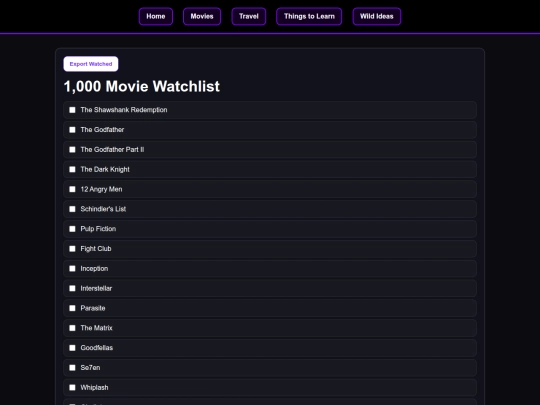The width and height of the screenshot is (540, 405).
Task: Check off The Dark Knight
Action: coord(72,169)
